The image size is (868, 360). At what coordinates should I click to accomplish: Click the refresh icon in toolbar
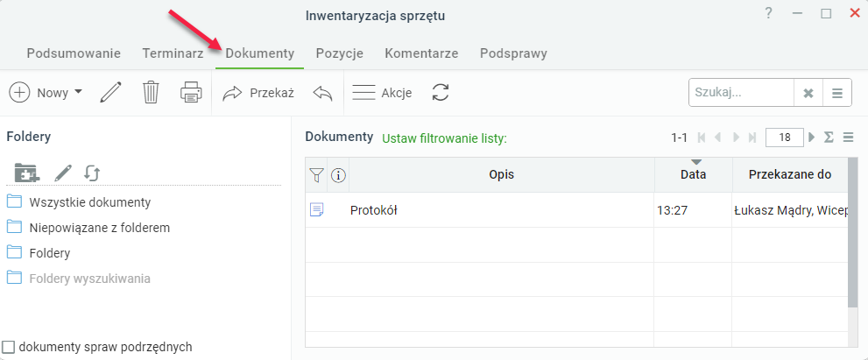pos(440,93)
